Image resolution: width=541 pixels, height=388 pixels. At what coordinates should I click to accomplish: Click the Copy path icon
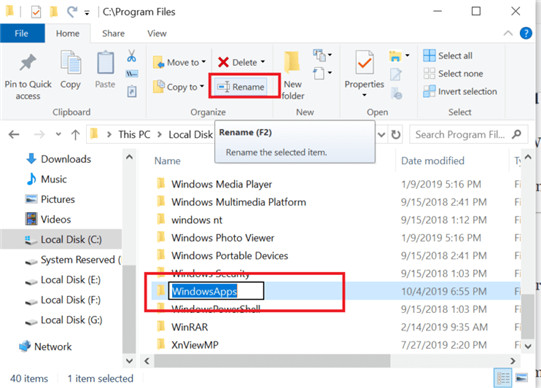132,74
